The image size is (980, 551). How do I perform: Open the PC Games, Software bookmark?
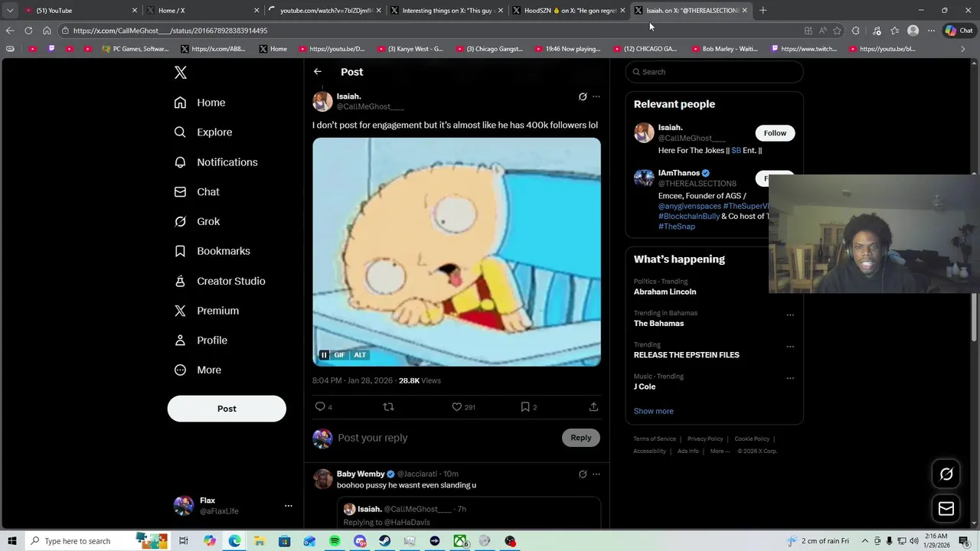(136, 49)
